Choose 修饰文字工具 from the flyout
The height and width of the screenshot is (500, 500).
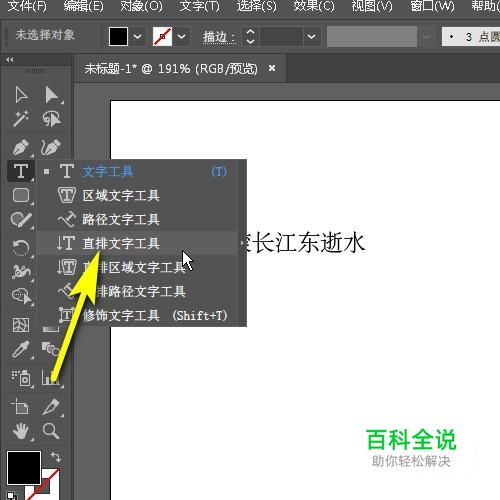coord(138,315)
